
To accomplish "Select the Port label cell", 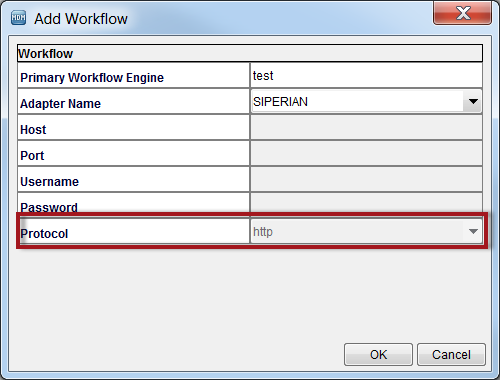I will tap(134, 154).
